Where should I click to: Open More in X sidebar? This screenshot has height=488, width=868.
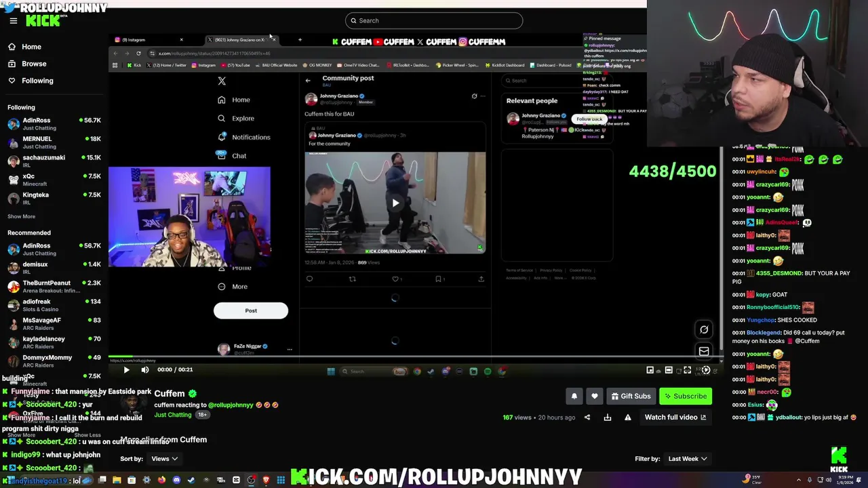click(233, 287)
